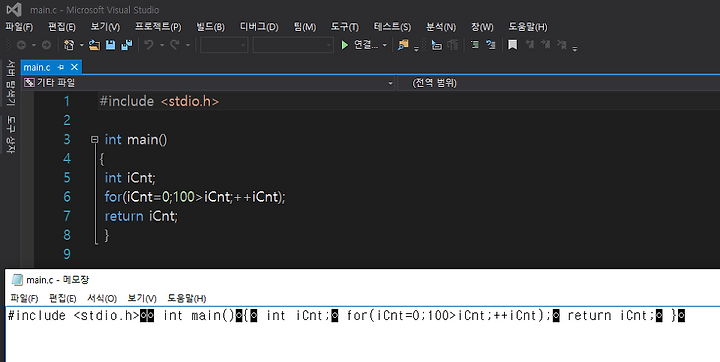This screenshot has width=720, height=362.
Task: Click inside the Notepad text area
Action: click(363, 334)
